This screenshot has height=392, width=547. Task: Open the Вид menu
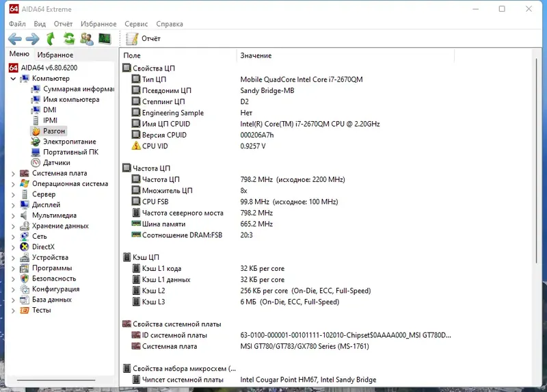[x=40, y=24]
